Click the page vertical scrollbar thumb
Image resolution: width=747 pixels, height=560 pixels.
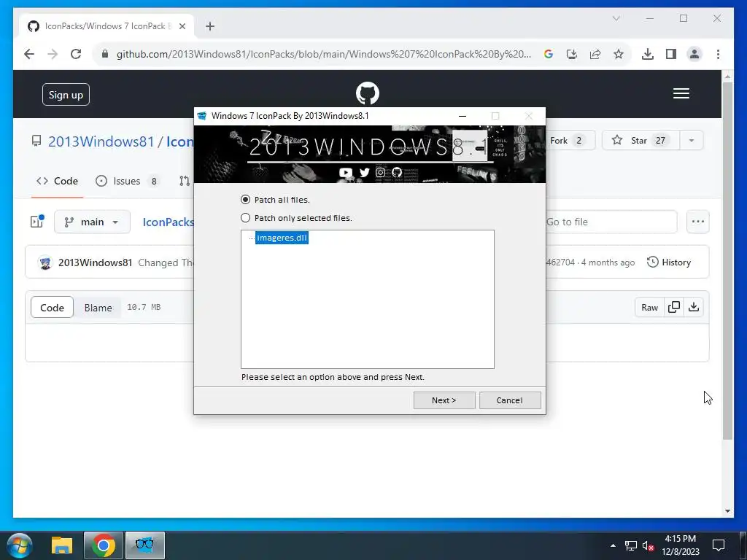(x=727, y=261)
